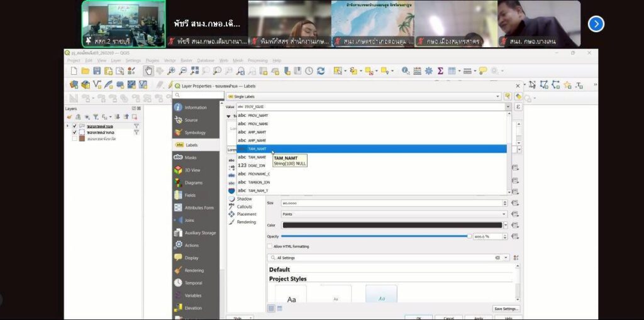Click the Identify Features tool icon
The height and width of the screenshot is (320, 644).
406,71
